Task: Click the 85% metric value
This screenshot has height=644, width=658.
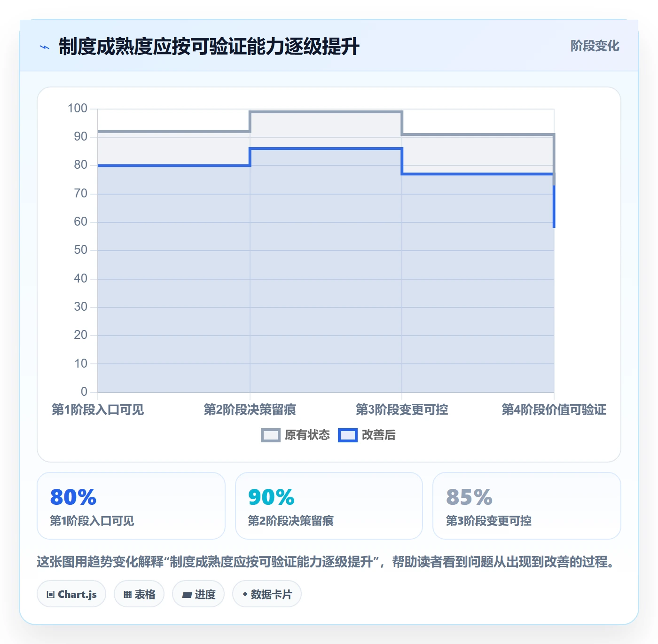Action: [x=469, y=497]
